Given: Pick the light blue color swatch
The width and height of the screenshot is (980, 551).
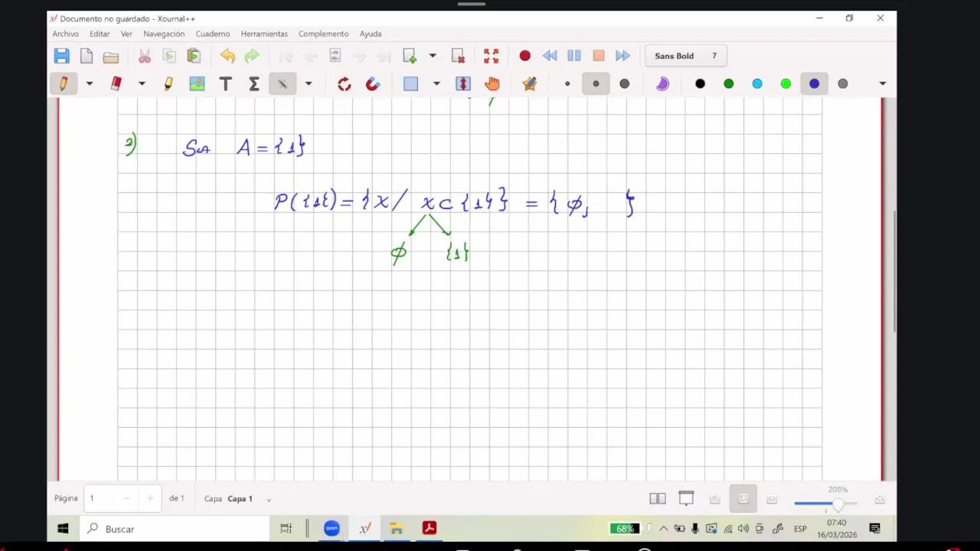Looking at the screenshot, I should [x=757, y=83].
